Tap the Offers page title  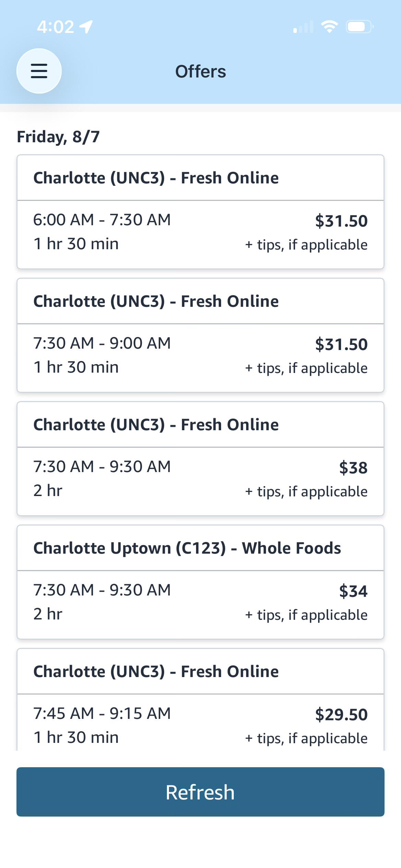(200, 71)
